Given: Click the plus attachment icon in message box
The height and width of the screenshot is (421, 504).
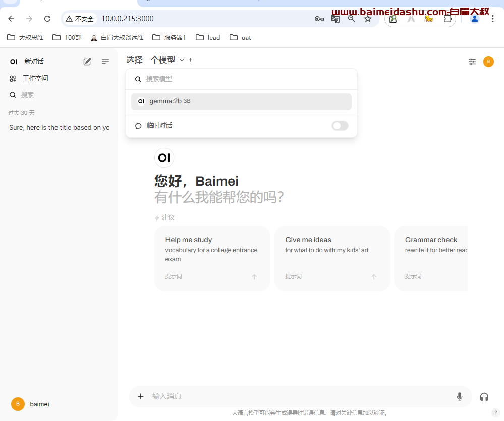Looking at the screenshot, I should [x=141, y=396].
